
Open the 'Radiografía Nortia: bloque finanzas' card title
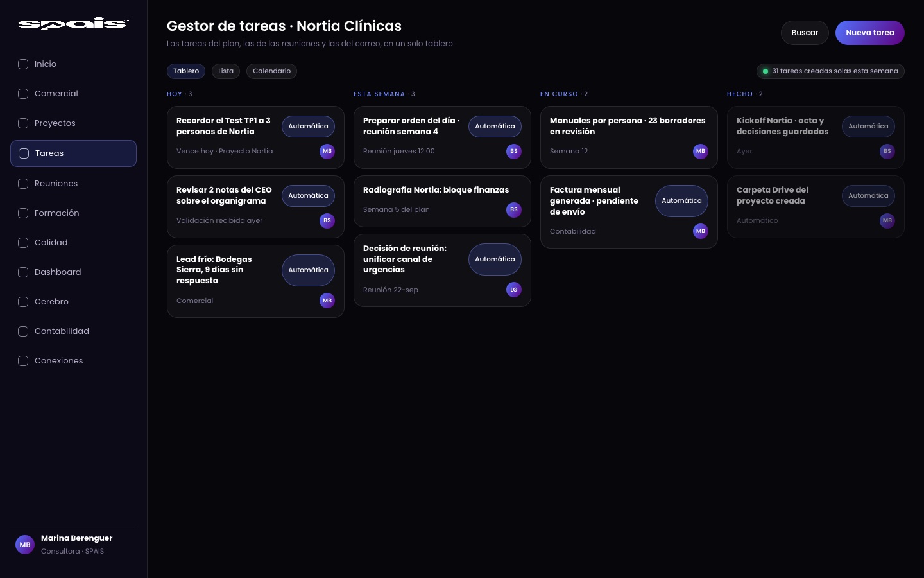(436, 190)
